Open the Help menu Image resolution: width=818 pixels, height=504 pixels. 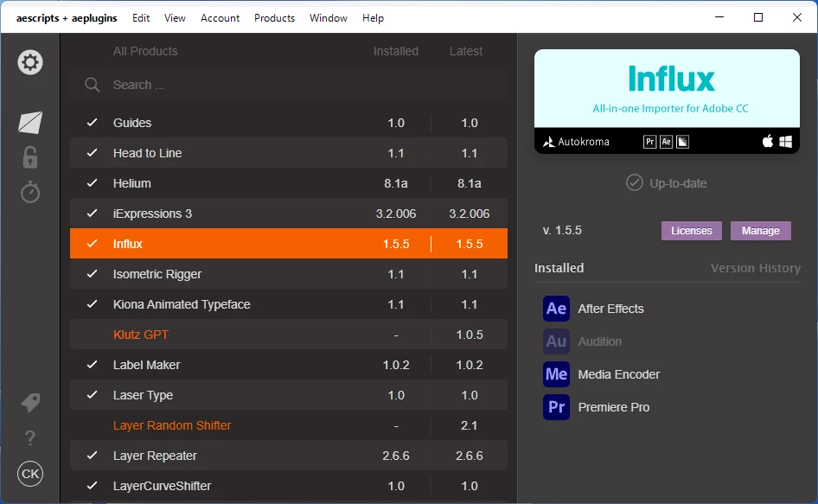(x=373, y=18)
